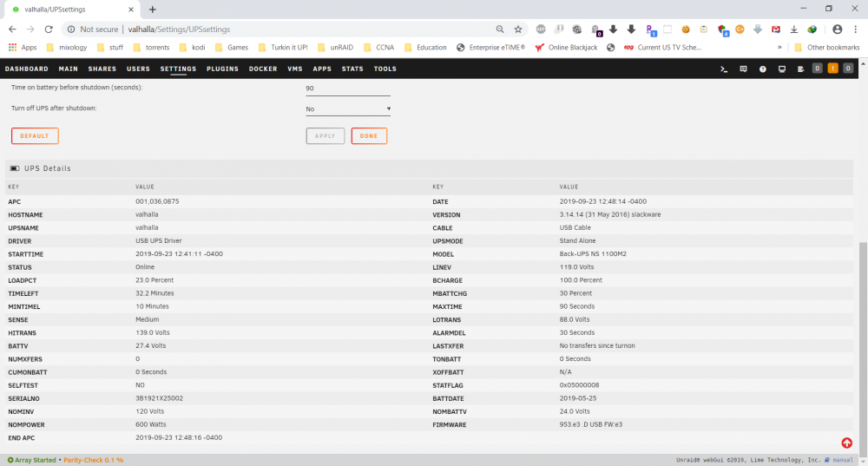Screen dimensions: 868x466
Task: Click the cookie extension icon
Action: click(x=686, y=30)
